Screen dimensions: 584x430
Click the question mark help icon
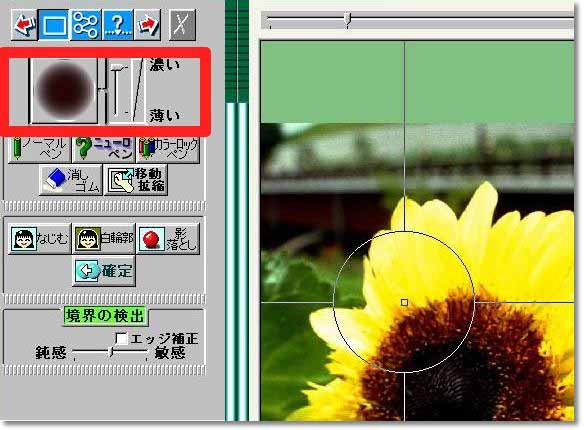point(118,25)
